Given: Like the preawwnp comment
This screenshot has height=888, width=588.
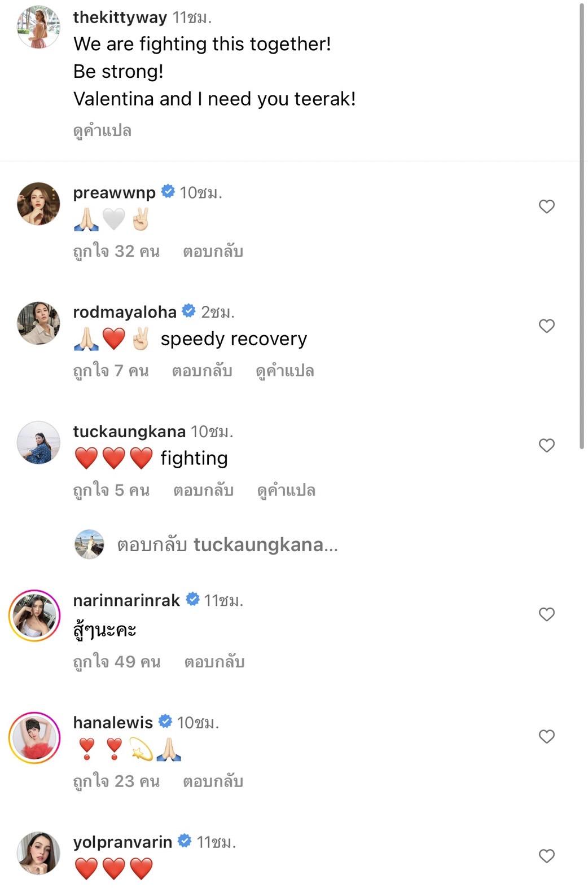Looking at the screenshot, I should click(546, 206).
